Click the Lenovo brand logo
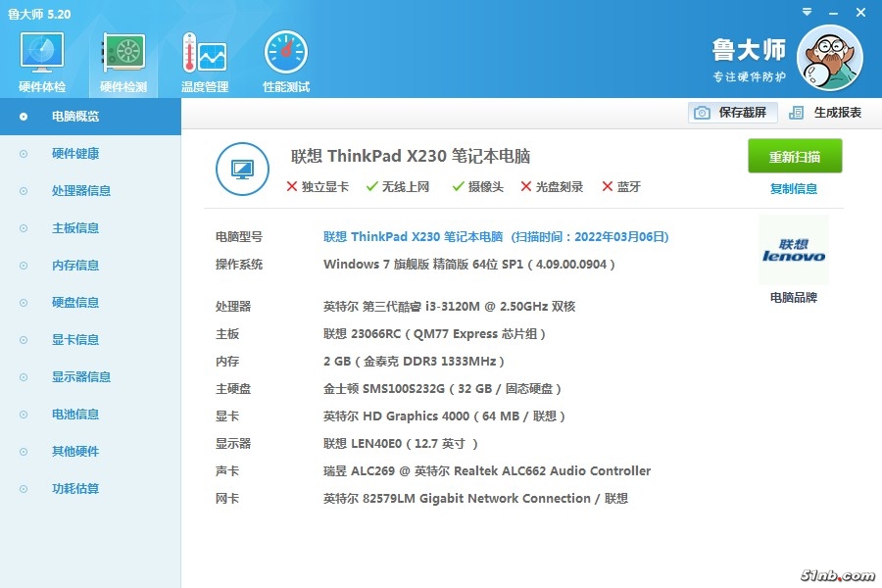Image resolution: width=882 pixels, height=588 pixels. tap(793, 251)
